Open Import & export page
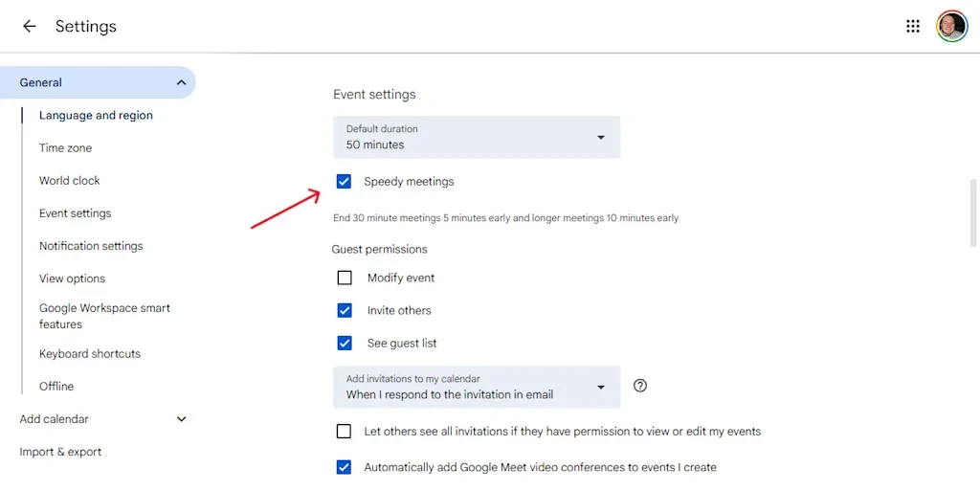980x490 pixels. [x=60, y=452]
